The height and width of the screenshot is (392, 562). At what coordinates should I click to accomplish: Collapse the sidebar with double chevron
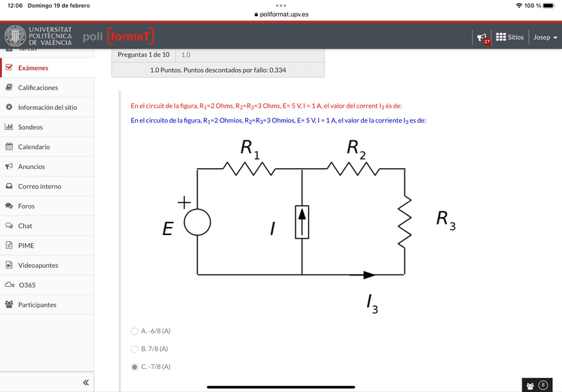[x=85, y=383]
